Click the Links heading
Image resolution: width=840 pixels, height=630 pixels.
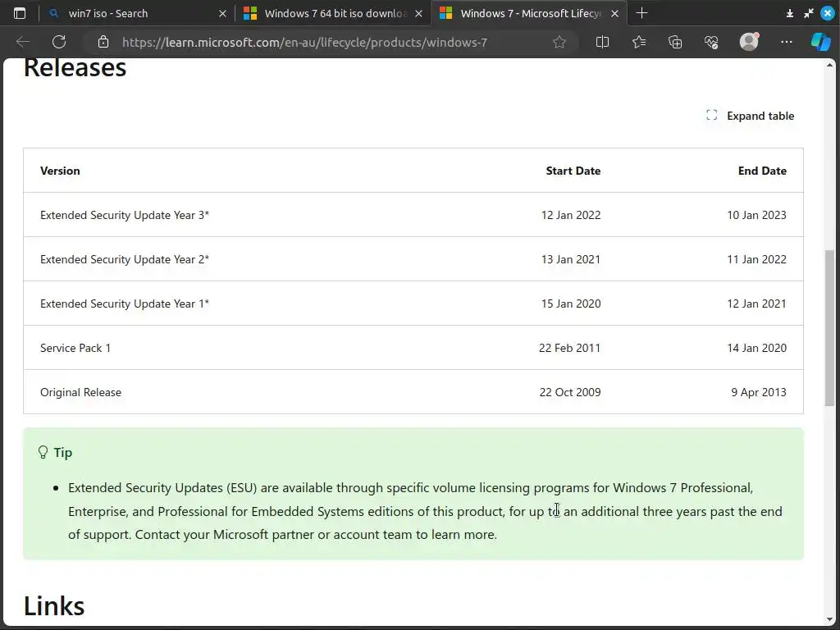(54, 606)
